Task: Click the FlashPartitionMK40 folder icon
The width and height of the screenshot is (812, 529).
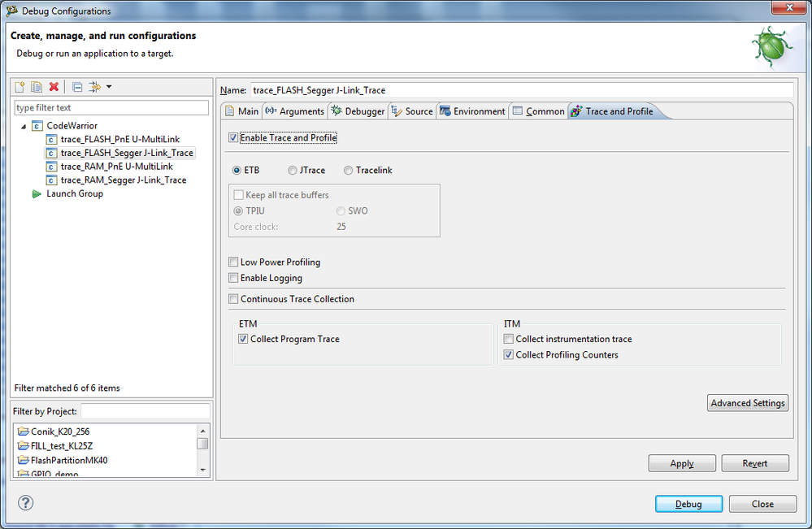Action: tap(23, 460)
